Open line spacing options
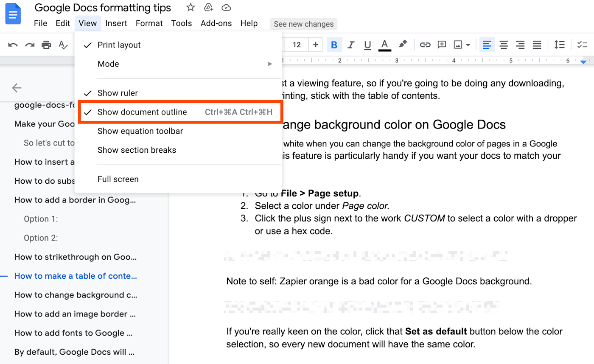Screen dimensions: 594x364 tap(560, 45)
